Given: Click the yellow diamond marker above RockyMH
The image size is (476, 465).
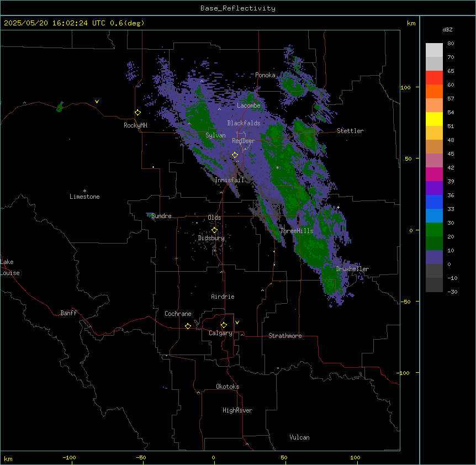Looking at the screenshot, I should pyautogui.click(x=138, y=113).
